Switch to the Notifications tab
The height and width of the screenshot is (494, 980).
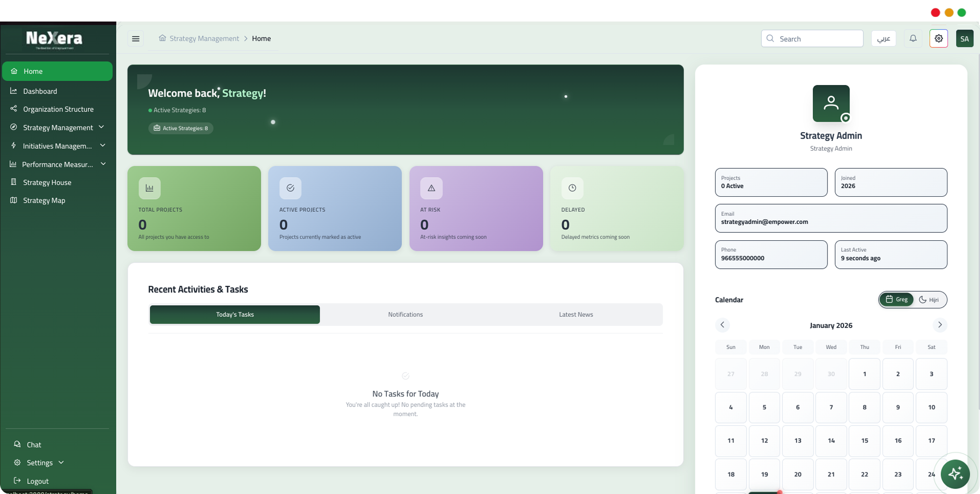click(x=405, y=315)
